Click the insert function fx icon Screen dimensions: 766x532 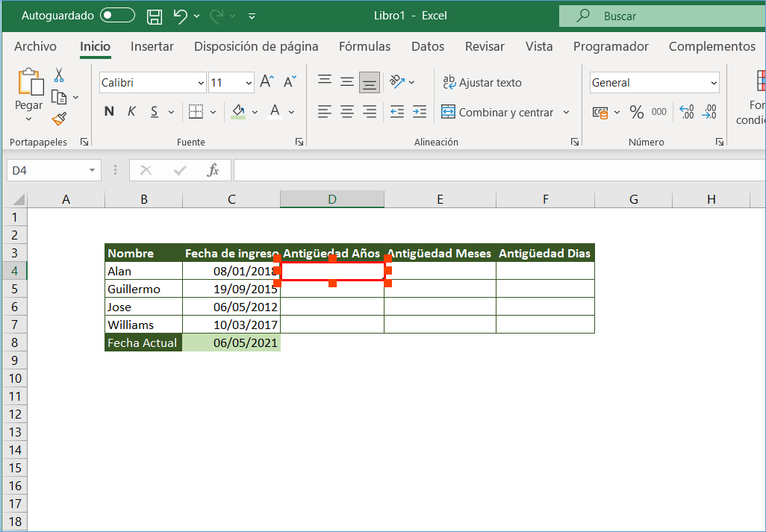tap(214, 171)
